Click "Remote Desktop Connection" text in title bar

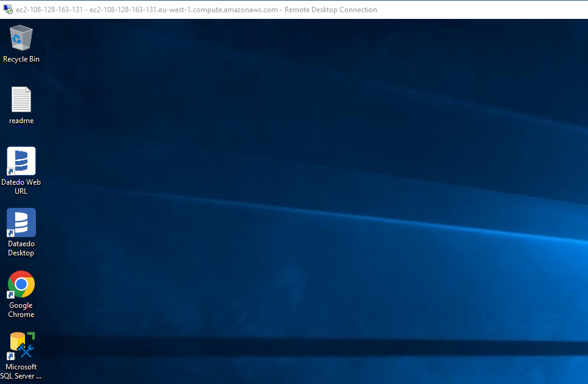pyautogui.click(x=331, y=10)
